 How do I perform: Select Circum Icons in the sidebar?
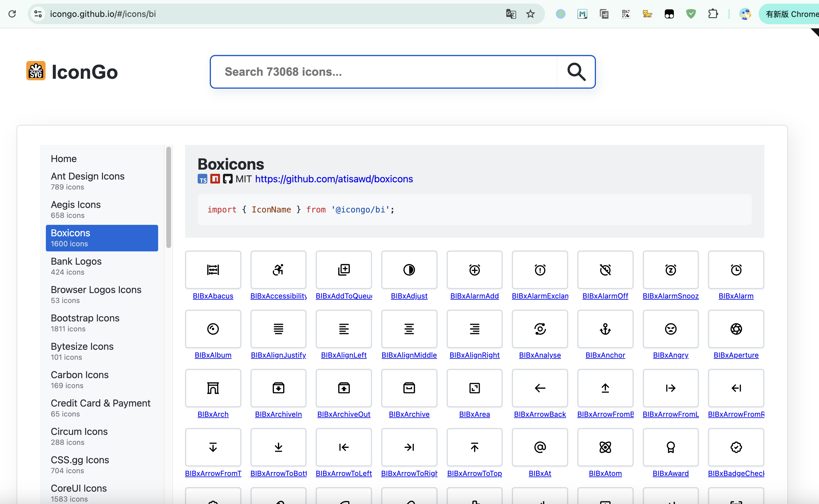pyautogui.click(x=102, y=436)
